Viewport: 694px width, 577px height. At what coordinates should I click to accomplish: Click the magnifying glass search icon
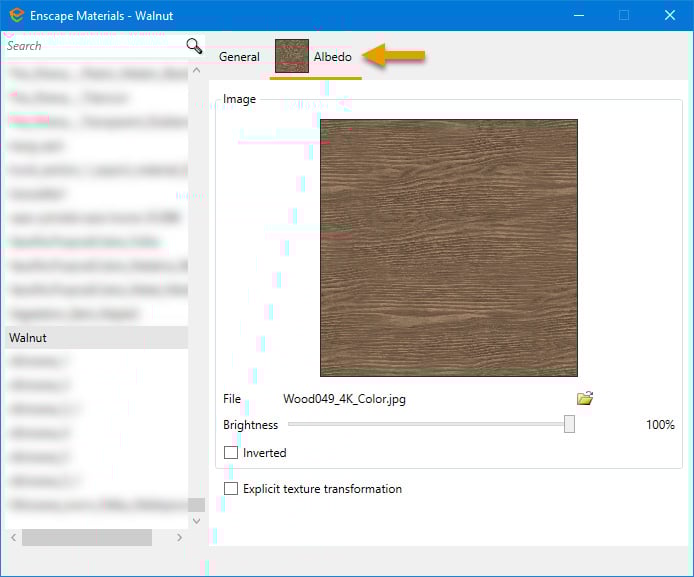194,46
